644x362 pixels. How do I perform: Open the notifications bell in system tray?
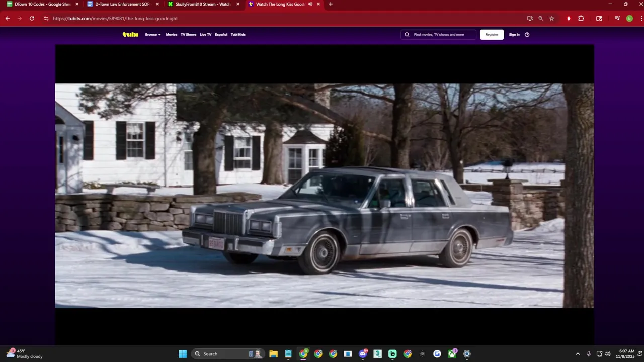pos(640,354)
